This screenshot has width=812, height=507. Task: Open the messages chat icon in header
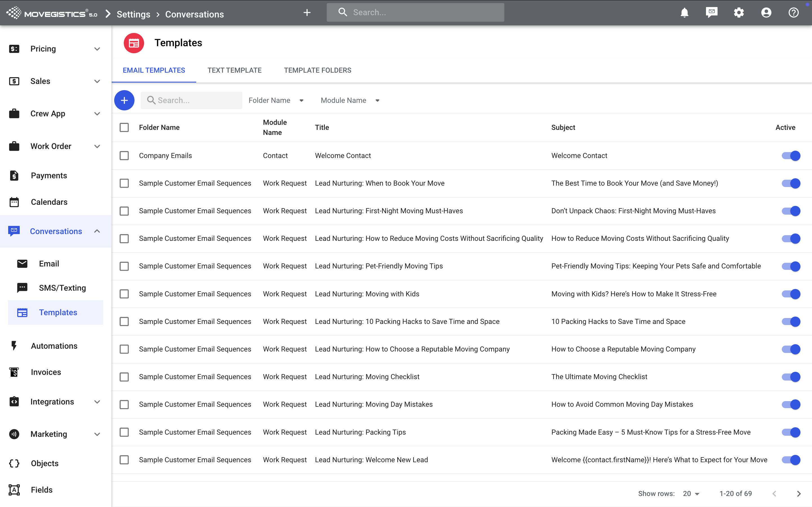click(x=711, y=13)
